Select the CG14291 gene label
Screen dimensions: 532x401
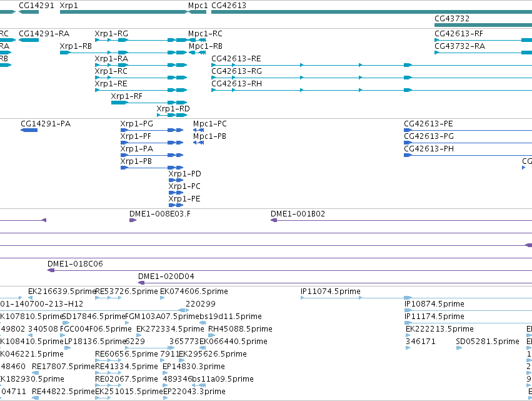(x=36, y=6)
